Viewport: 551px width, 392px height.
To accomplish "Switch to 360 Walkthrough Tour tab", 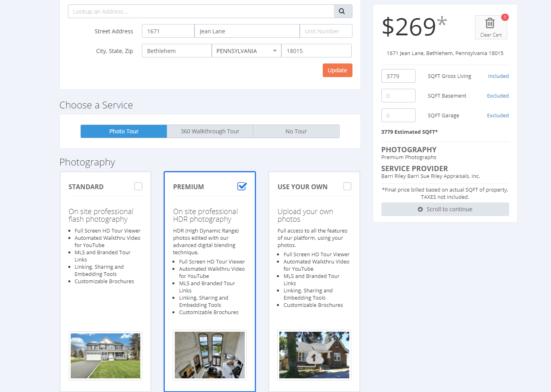I will tap(210, 131).
